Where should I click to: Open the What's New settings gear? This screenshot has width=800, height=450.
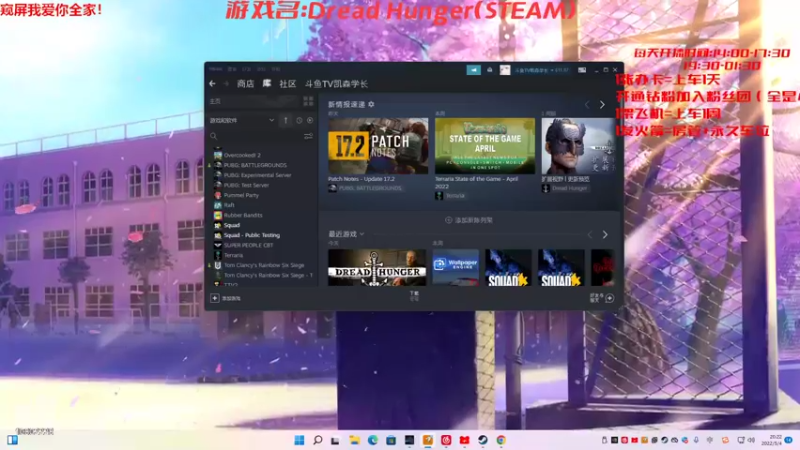[x=371, y=104]
